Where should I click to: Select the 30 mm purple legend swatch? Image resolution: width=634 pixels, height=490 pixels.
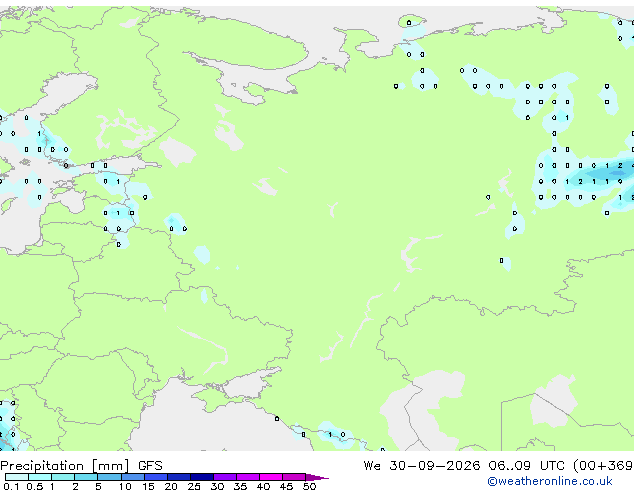pos(225,477)
